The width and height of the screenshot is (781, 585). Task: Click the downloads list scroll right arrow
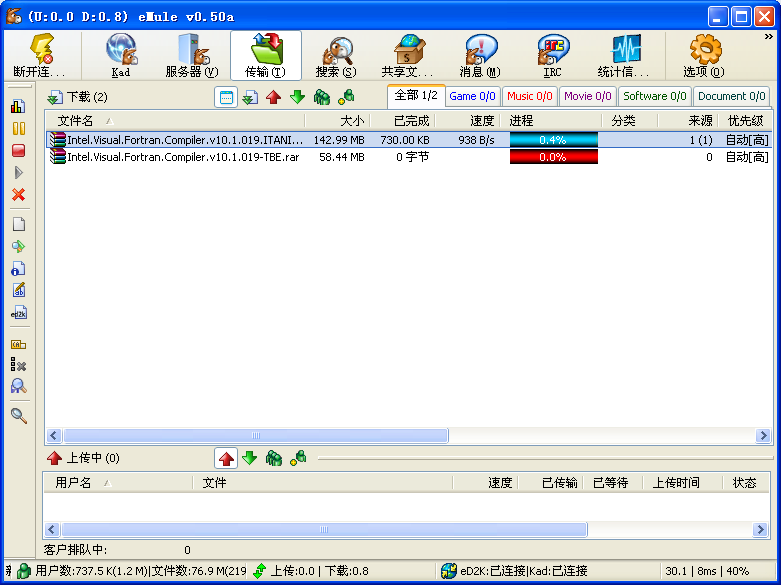point(763,436)
